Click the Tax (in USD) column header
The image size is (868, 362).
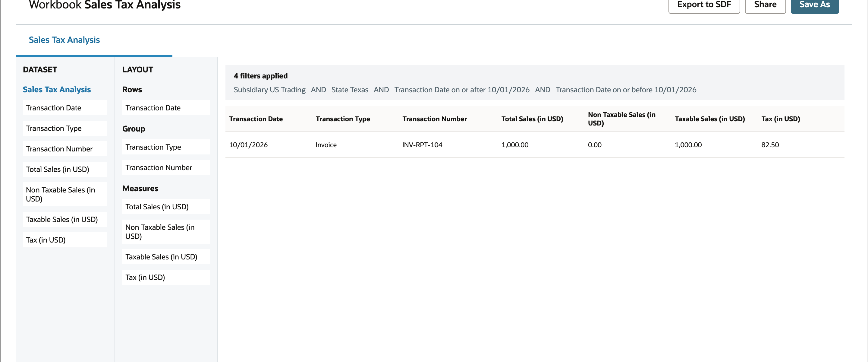780,119
